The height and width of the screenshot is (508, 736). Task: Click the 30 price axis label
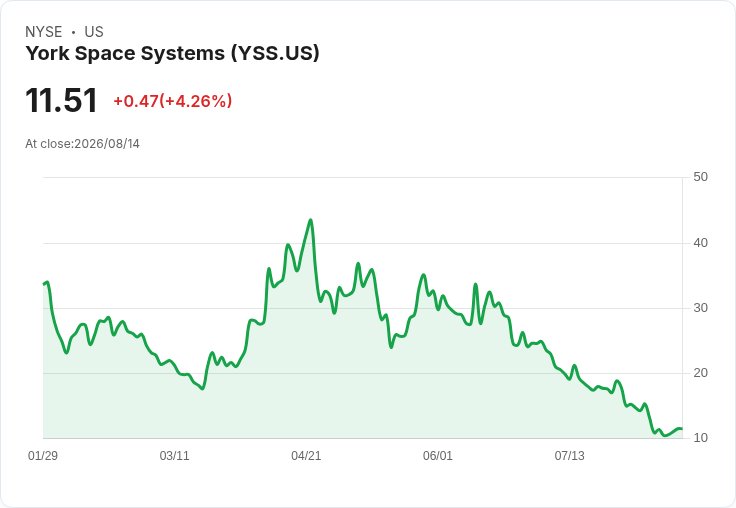(700, 308)
